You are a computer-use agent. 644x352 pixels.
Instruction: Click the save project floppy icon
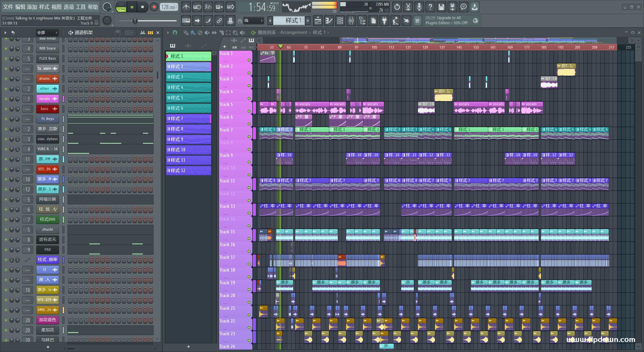point(441,7)
